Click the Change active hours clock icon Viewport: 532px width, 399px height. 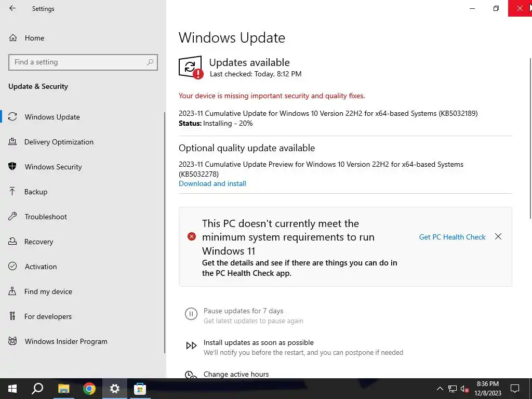pos(191,375)
